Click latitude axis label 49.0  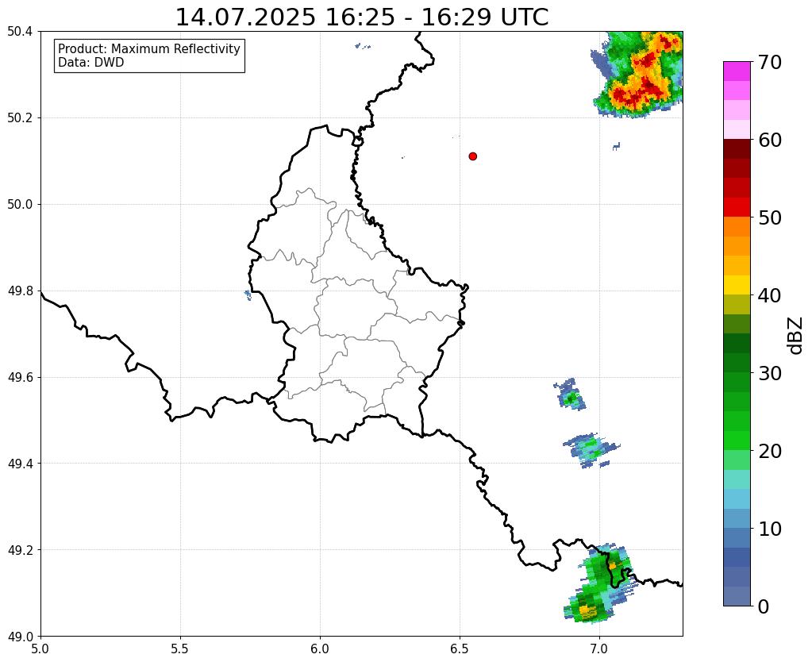20,637
